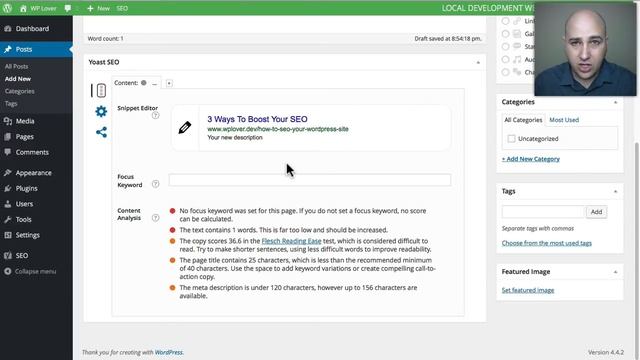This screenshot has height=360, width=640.
Task: Click the Dashboard gauge icon
Action: [x=7, y=29]
